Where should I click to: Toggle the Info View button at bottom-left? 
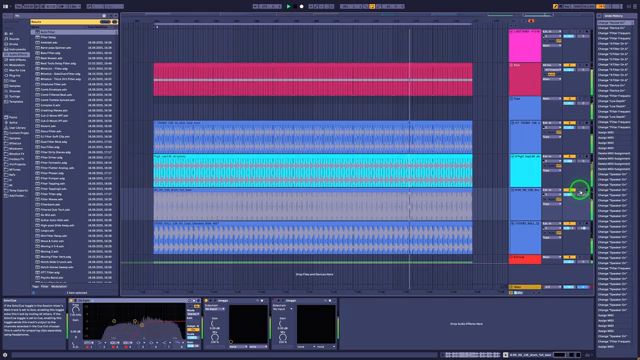pyautogui.click(x=5, y=356)
